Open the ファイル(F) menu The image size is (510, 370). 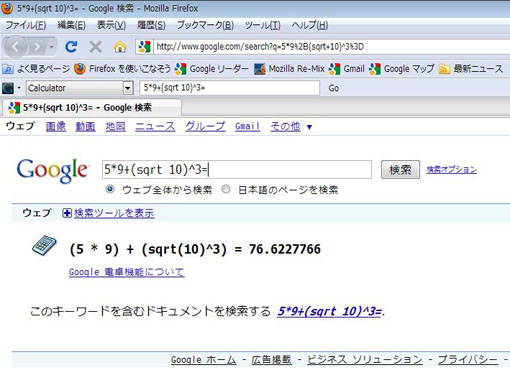[26, 25]
